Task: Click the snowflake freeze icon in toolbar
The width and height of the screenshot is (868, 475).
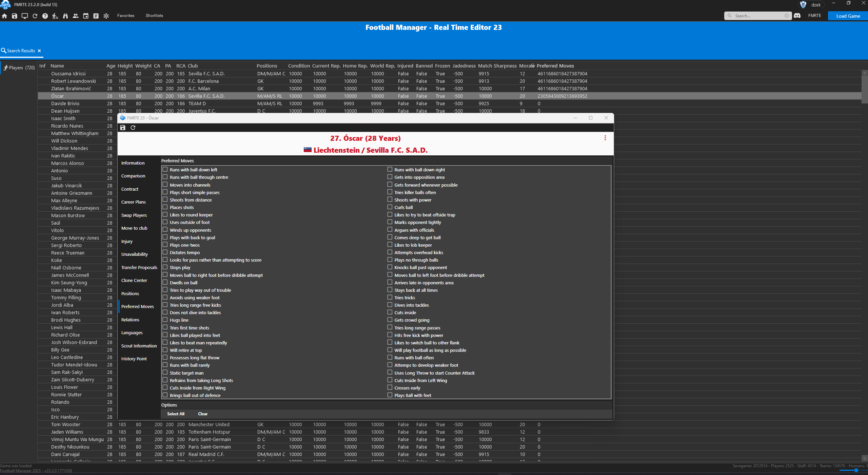Action: 106,16
